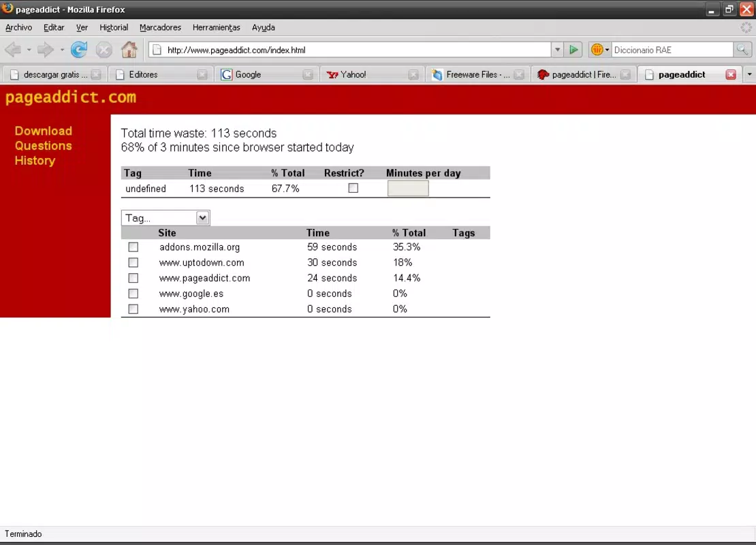Click the '59 seconds' time cell
The width and height of the screenshot is (756, 545).
[332, 247]
